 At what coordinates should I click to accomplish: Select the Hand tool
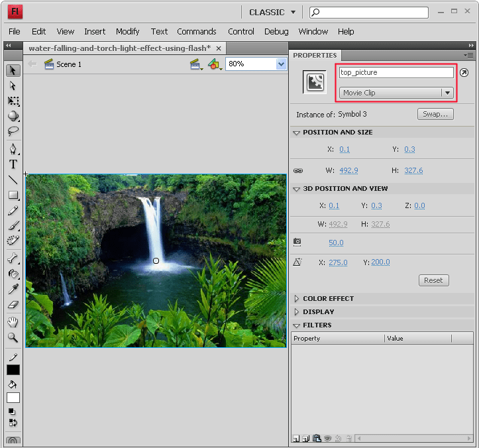point(13,322)
